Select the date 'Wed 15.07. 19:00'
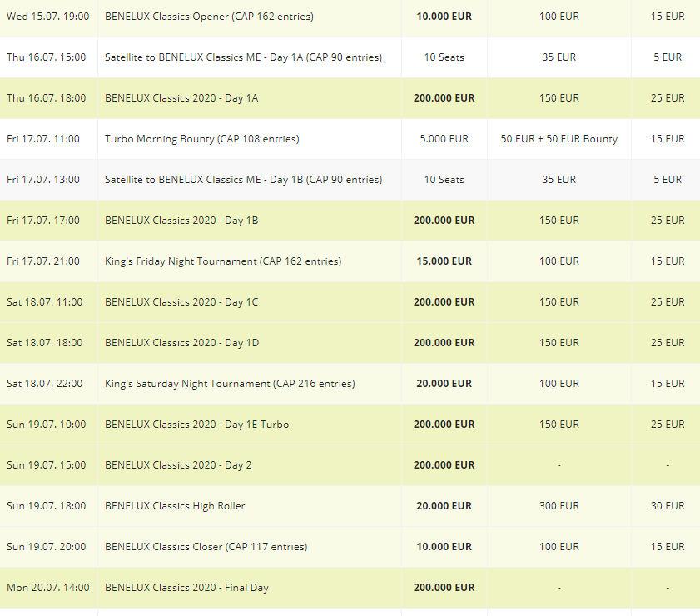Screen dimensions: 700x616 pyautogui.click(x=47, y=17)
